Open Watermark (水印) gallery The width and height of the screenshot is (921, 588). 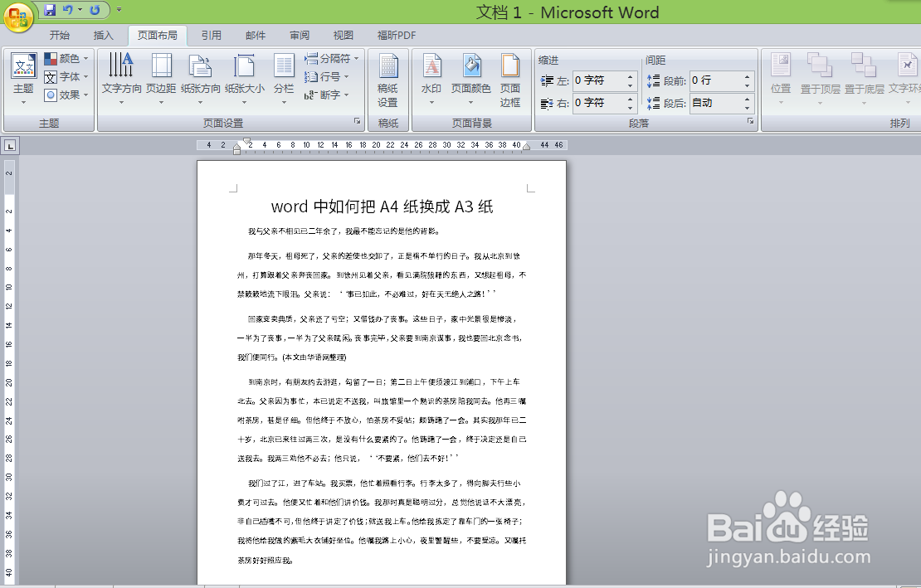(431, 80)
